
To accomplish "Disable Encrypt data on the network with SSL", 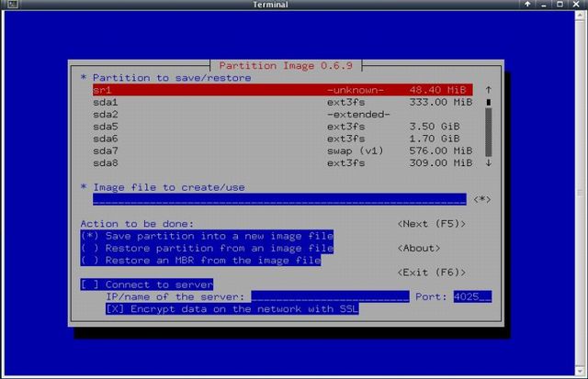I will (232, 309).
